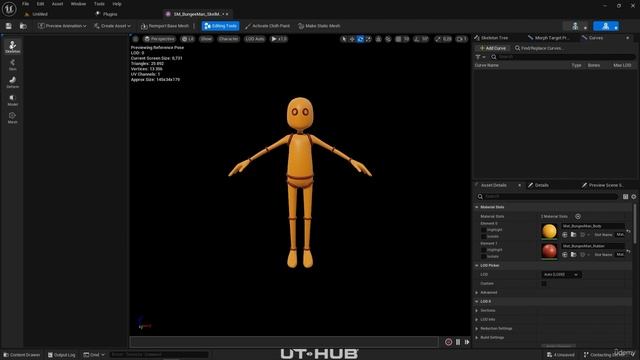Click Reimport Base Mesh button
Image resolution: width=640 pixels, height=360 pixels.
pyautogui.click(x=165, y=26)
